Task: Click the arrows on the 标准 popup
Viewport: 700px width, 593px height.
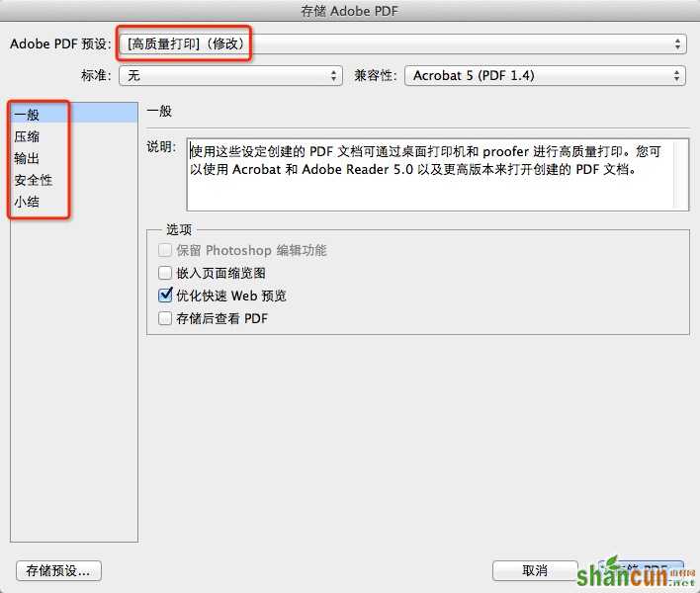Action: click(x=333, y=75)
